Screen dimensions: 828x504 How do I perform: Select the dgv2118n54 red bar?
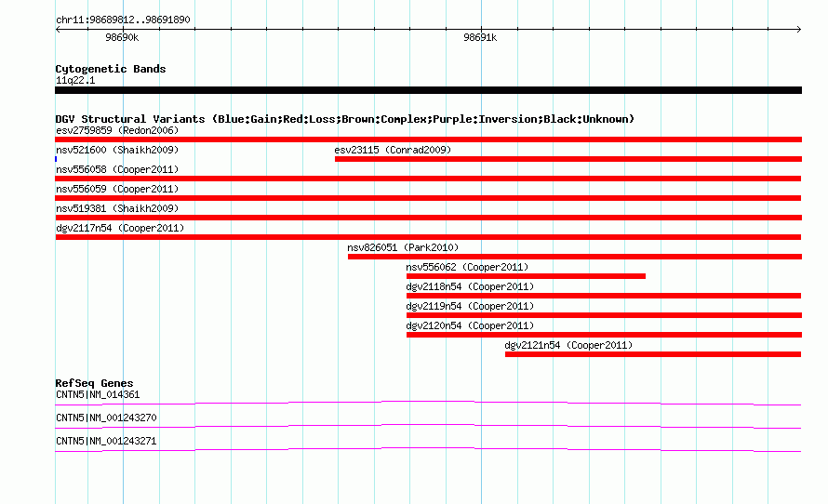(x=604, y=296)
